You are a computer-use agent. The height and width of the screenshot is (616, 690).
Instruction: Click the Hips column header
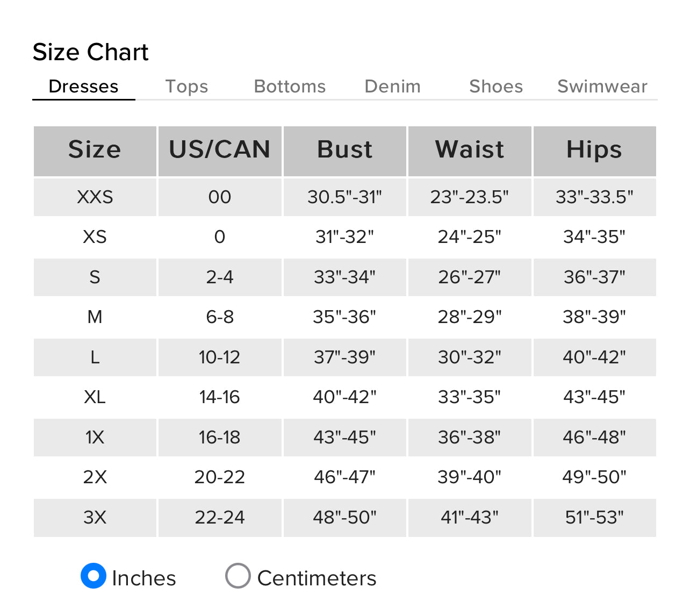594,150
